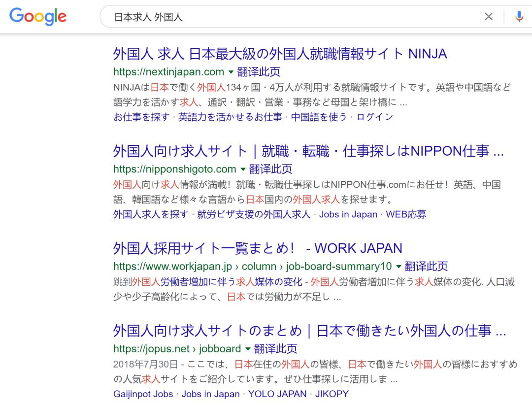Click the Google logo
Image resolution: width=532 pixels, height=405 pixels.
38,17
